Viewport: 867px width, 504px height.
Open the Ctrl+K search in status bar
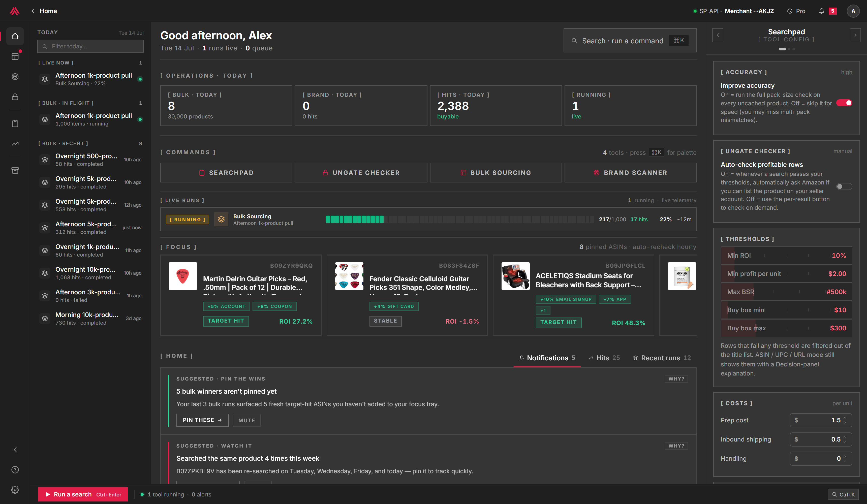(844, 494)
